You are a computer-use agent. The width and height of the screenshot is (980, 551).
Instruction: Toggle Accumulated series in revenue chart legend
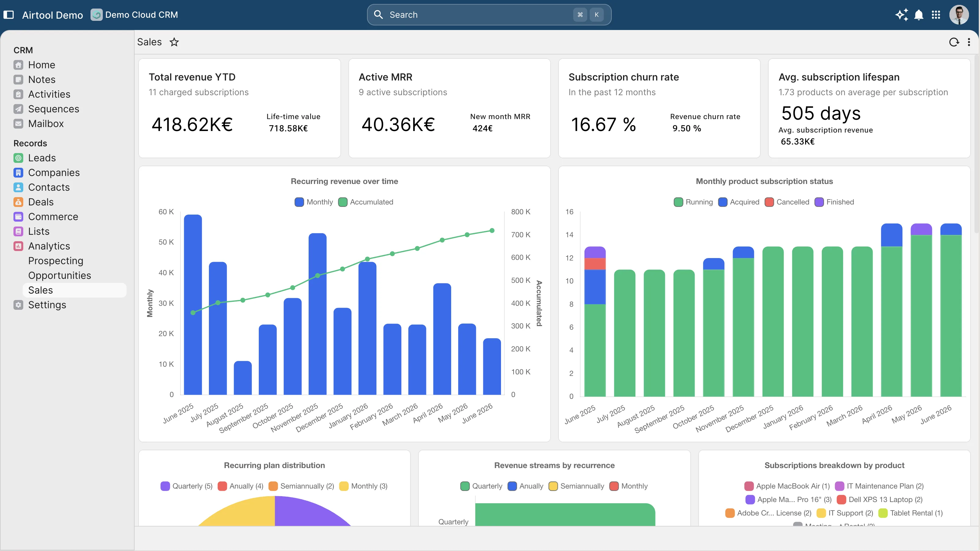[366, 202]
